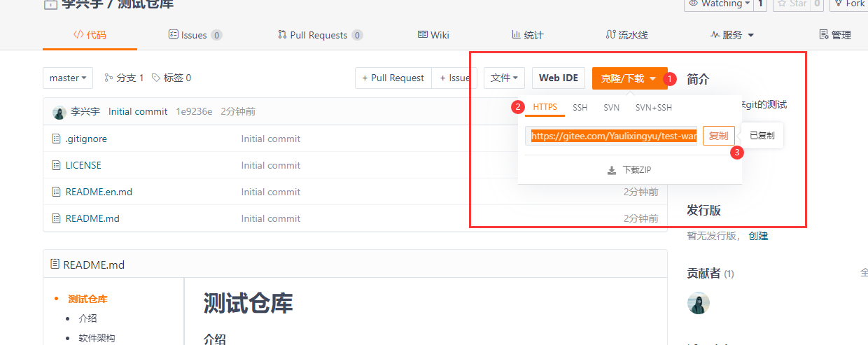This screenshot has width=868, height=345.
Task: Click the README.md panel header icon
Action: (55, 264)
